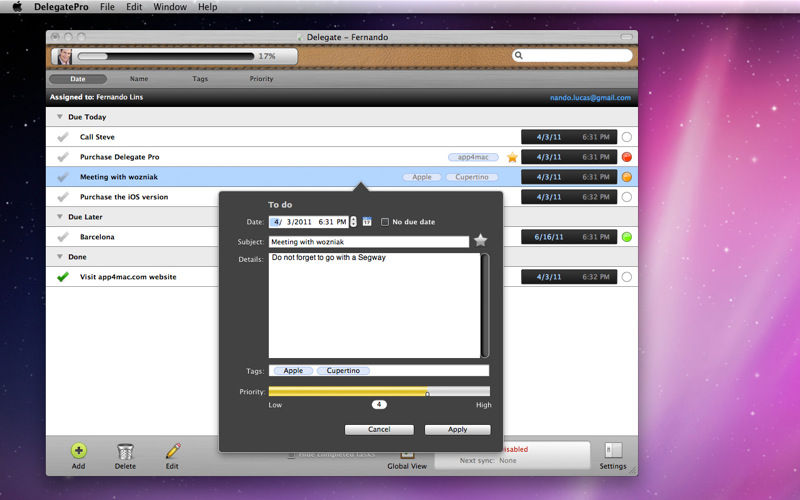Click the Edit pencil icon
This screenshot has width=800, height=500.
[x=172, y=451]
